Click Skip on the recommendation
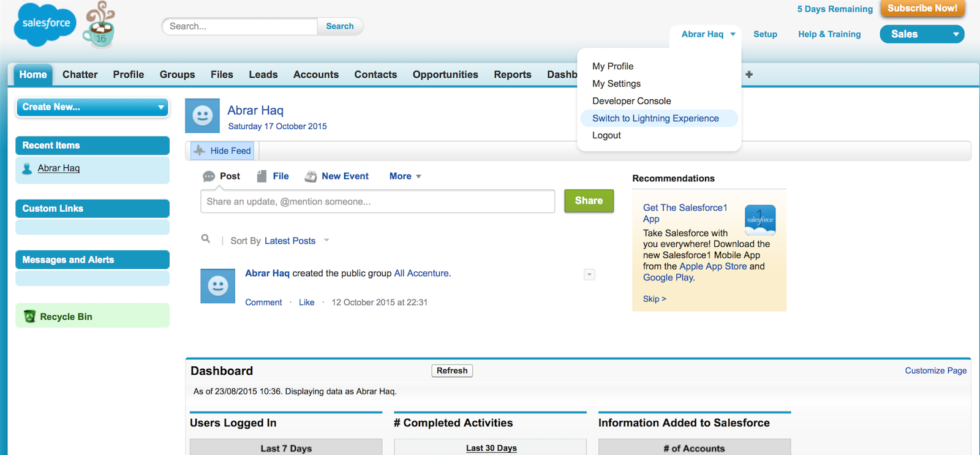This screenshot has height=455, width=980. [654, 299]
